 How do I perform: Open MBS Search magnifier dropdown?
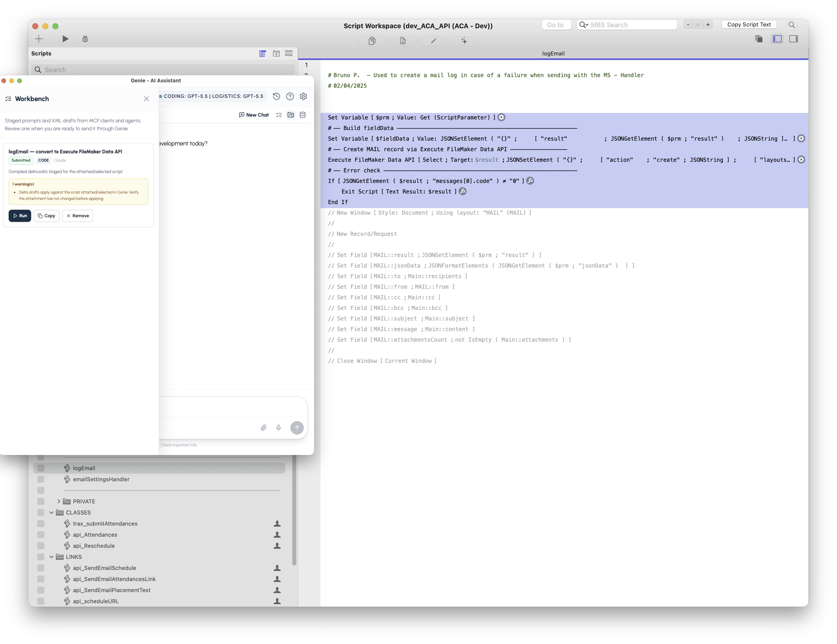pos(584,25)
